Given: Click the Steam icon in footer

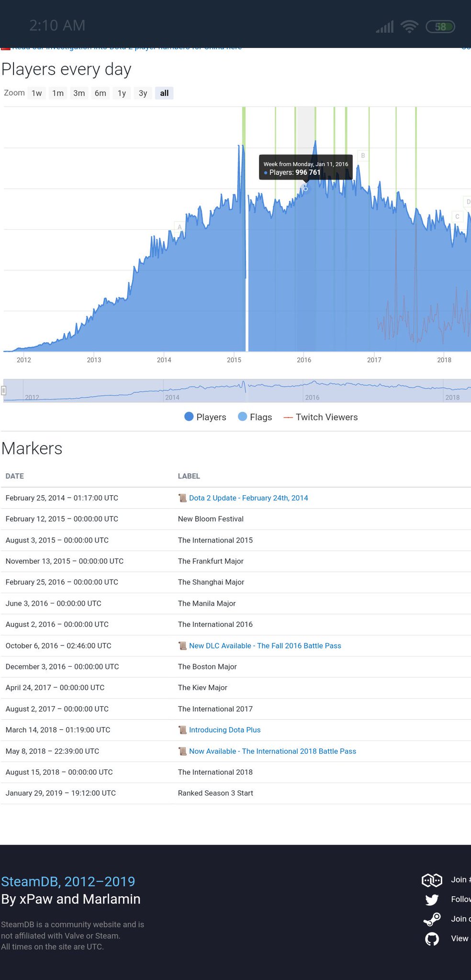Looking at the screenshot, I should pos(432,919).
